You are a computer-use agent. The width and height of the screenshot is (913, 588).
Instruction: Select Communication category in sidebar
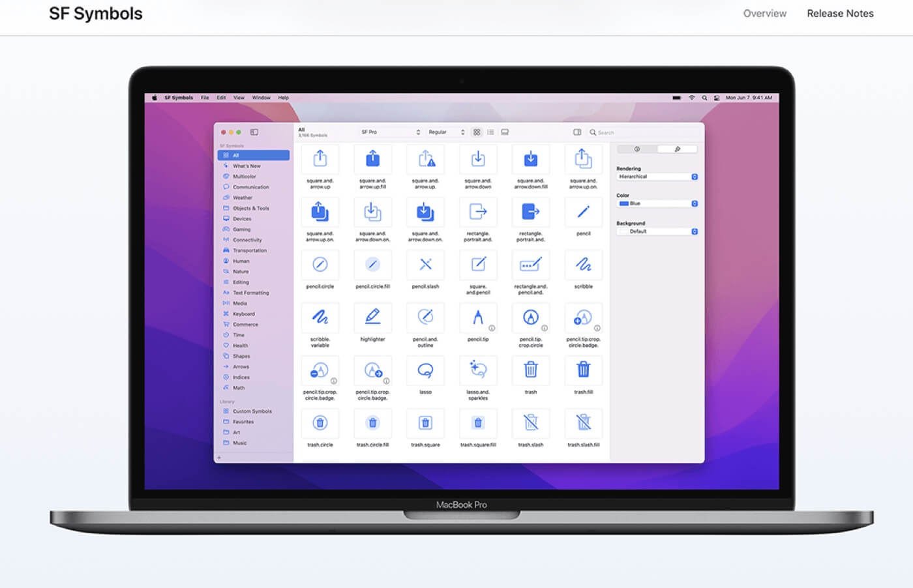coord(254,187)
